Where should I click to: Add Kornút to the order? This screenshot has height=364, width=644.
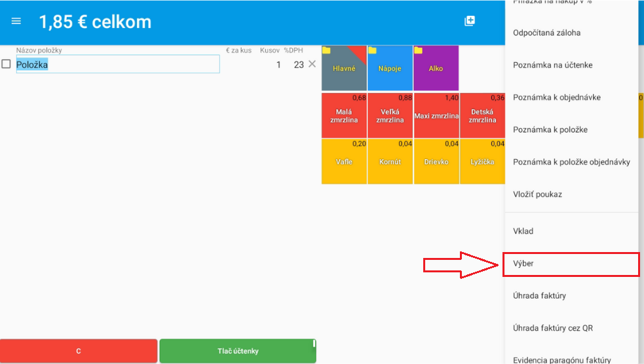pos(390,162)
